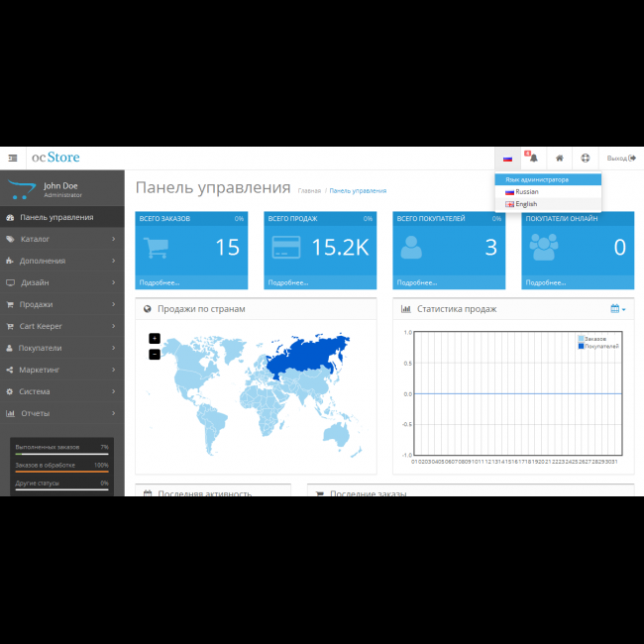Select English from the language menu
Image resolution: width=644 pixels, height=644 pixels.
[525, 204]
